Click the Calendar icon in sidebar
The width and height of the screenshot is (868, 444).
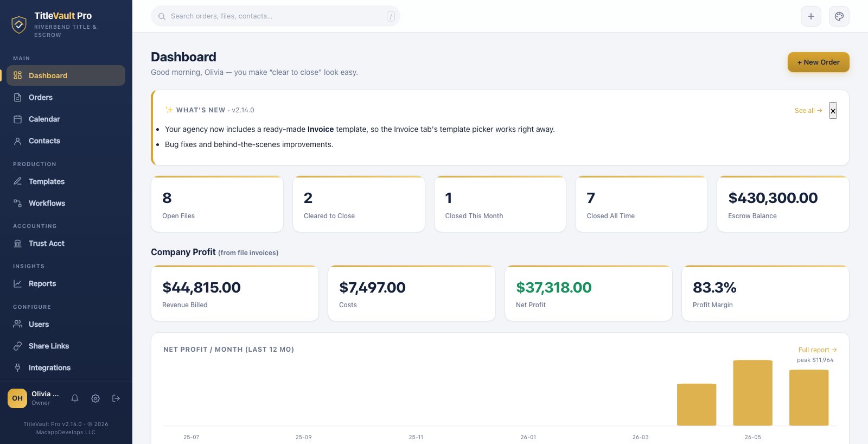[17, 119]
